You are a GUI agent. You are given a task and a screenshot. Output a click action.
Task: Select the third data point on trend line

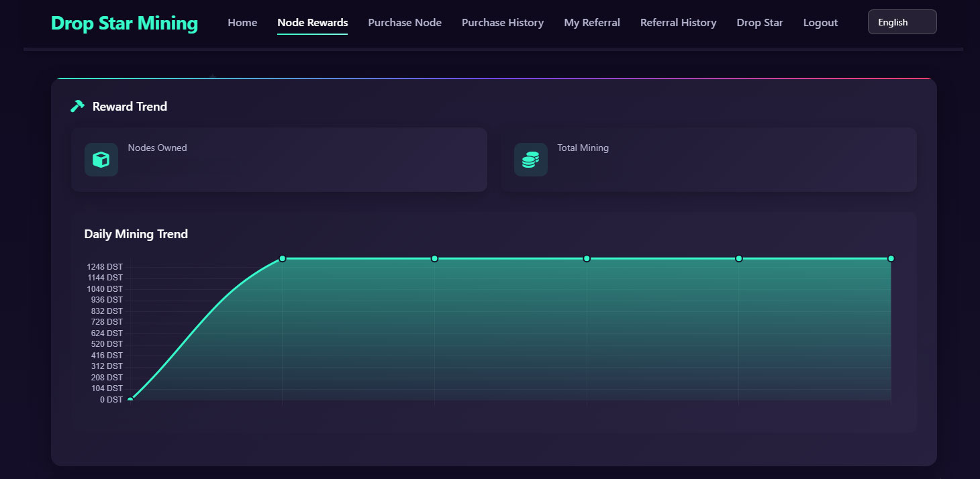pyautogui.click(x=434, y=258)
